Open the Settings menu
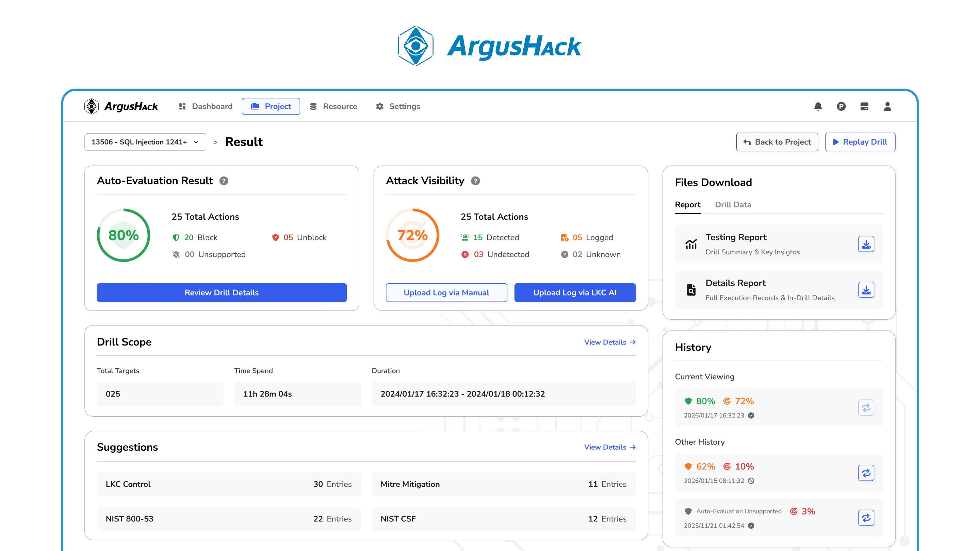The height and width of the screenshot is (551, 980). (397, 106)
